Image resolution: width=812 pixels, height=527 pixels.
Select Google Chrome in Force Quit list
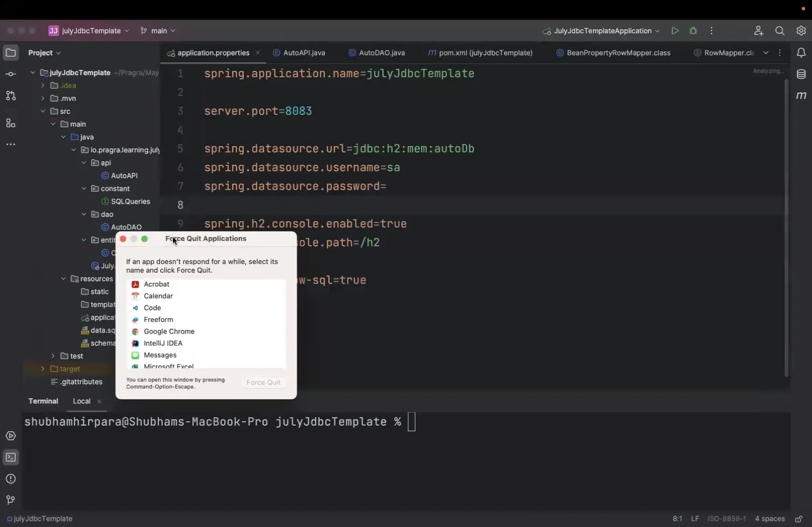(206, 331)
